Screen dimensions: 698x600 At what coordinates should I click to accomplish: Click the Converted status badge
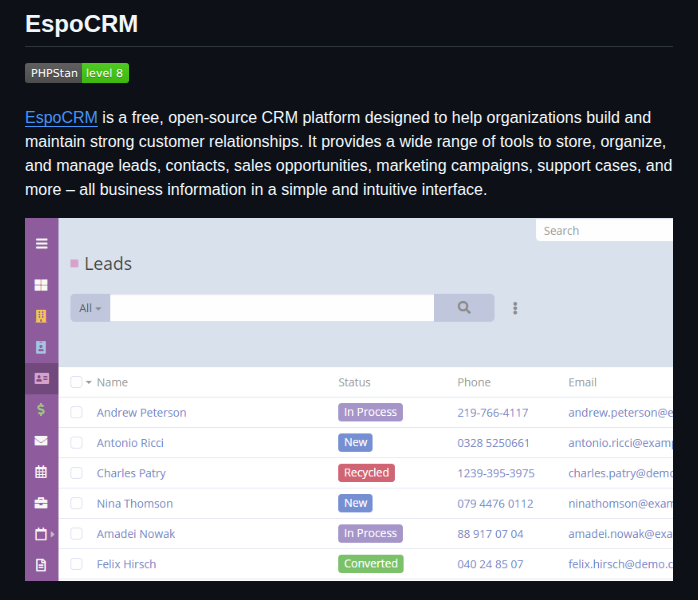click(371, 564)
